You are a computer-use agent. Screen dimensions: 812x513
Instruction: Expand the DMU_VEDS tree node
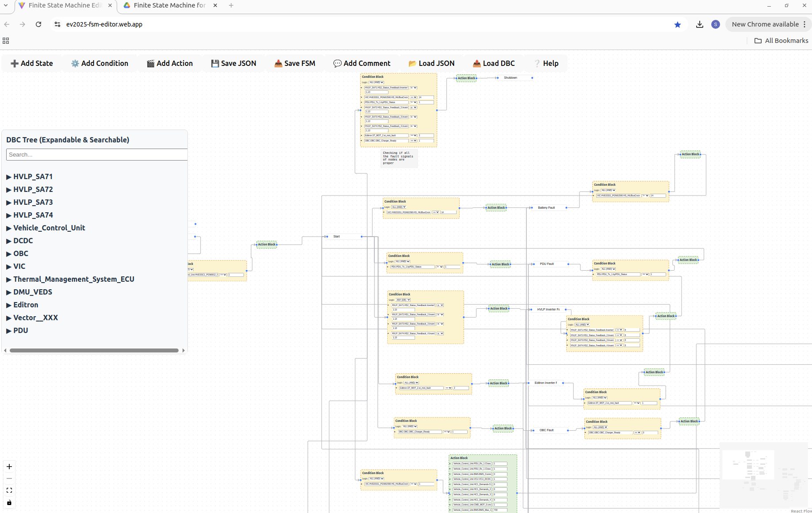(x=29, y=292)
